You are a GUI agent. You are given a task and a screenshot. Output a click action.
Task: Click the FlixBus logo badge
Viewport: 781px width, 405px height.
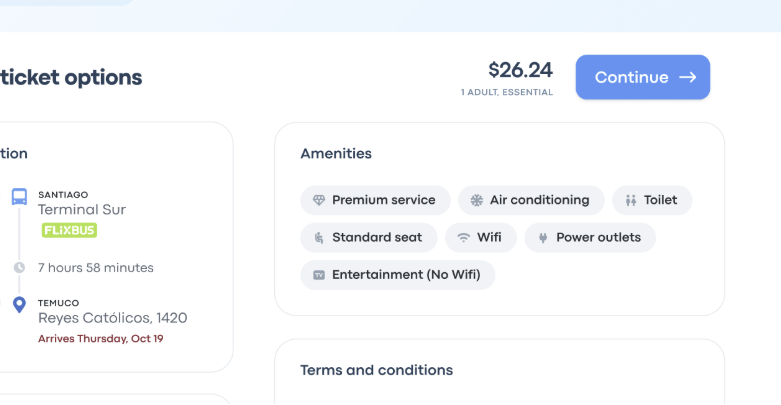(x=70, y=230)
